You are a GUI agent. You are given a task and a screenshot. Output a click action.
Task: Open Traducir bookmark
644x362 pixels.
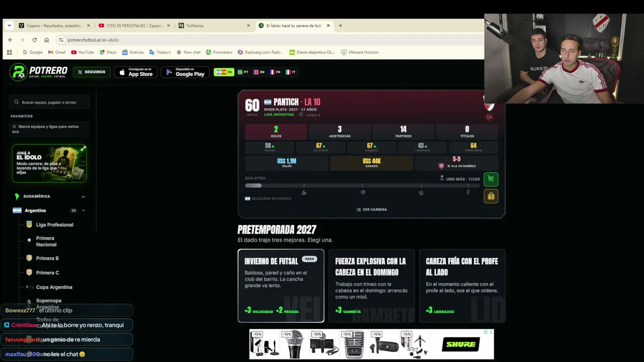coord(160,52)
